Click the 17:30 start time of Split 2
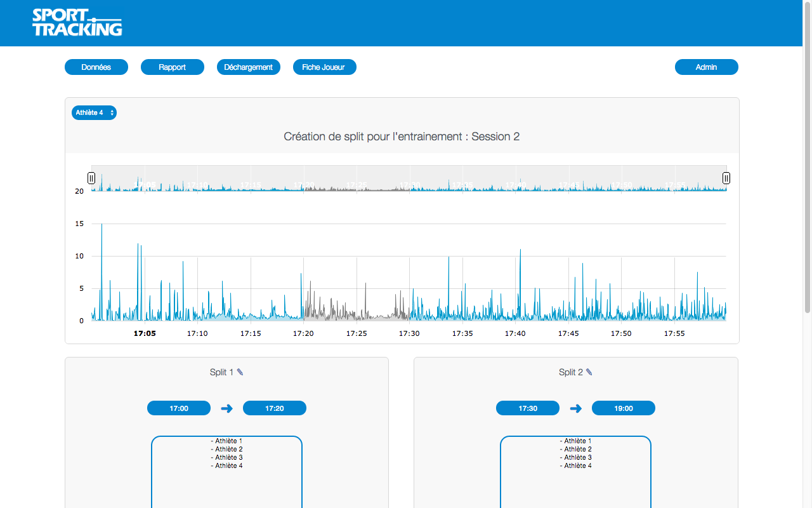Viewport: 812px width, 508px height. pos(528,408)
